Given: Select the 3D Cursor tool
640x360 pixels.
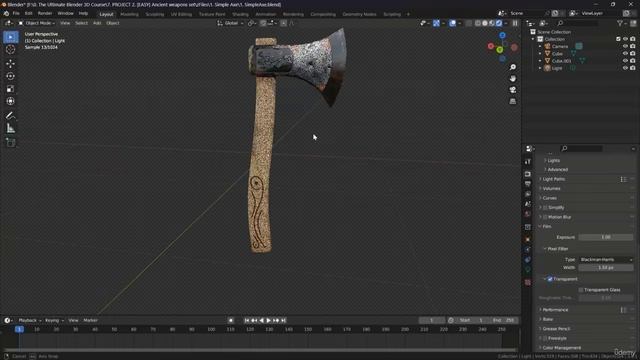Looking at the screenshot, I should pyautogui.click(x=11, y=49).
